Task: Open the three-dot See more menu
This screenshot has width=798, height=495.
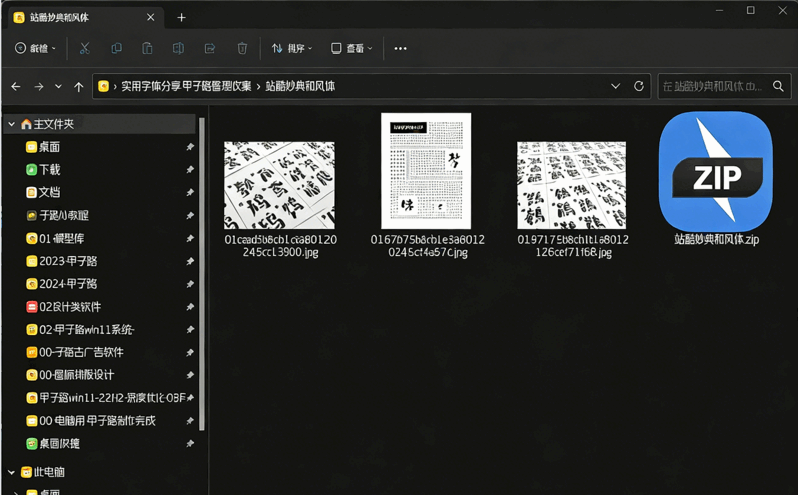Action: [401, 48]
